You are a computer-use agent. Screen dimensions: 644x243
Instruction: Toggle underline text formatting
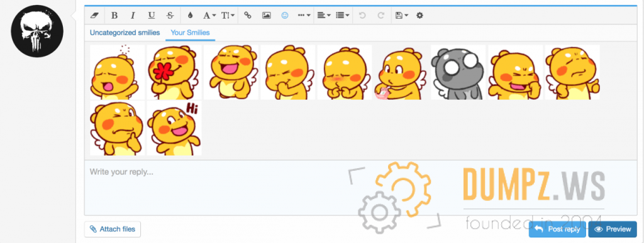152,16
